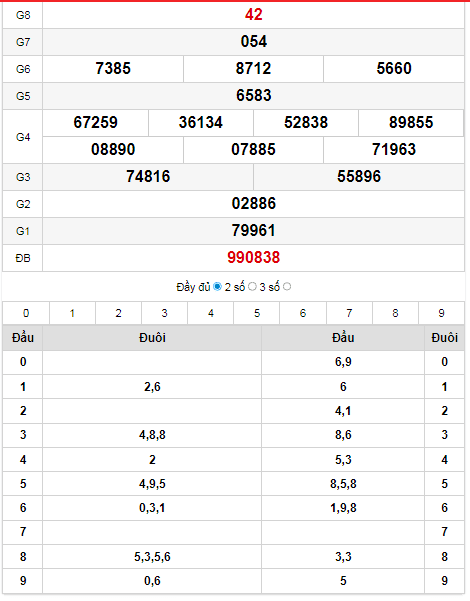Filter results by digit 1
Image resolution: width=470 pixels, height=601 pixels.
pos(72,313)
